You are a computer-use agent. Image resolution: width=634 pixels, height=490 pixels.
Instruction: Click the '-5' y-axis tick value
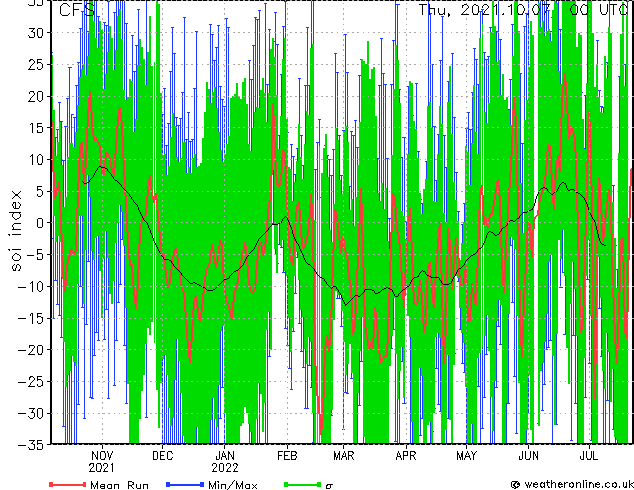35,255
